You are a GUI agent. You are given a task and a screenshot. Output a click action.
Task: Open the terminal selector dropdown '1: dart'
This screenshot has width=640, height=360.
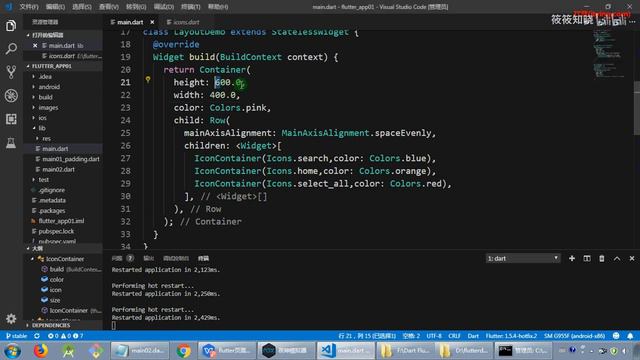[x=523, y=258]
